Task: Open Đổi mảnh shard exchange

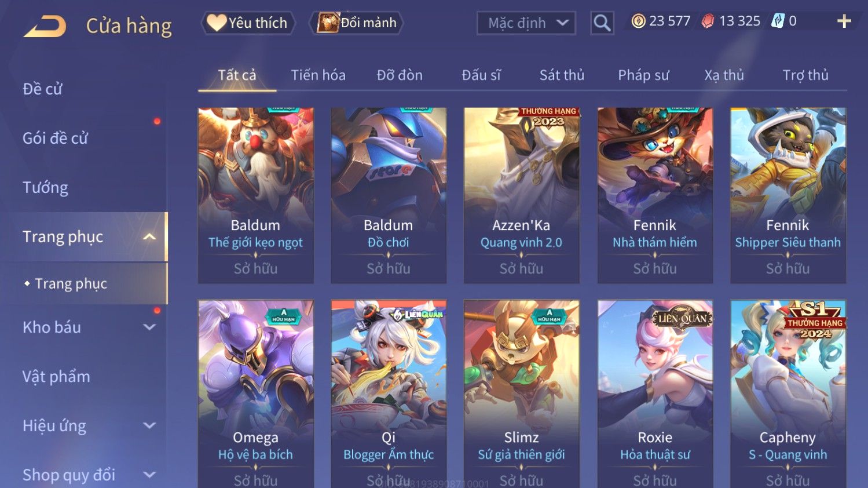Action: pos(356,23)
